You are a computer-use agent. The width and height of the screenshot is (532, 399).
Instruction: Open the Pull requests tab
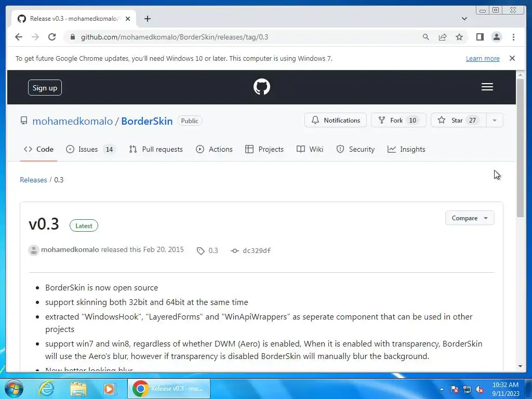[156, 149]
